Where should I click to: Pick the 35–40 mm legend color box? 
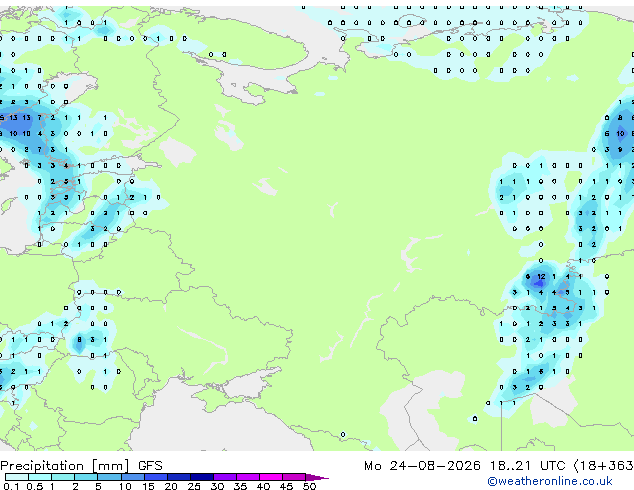click(248, 477)
